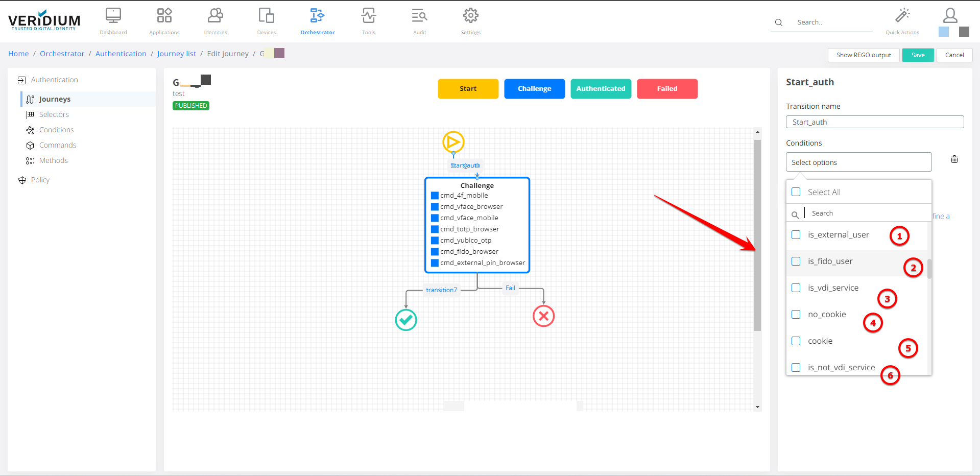The height and width of the screenshot is (476, 980).
Task: Click the Show REGO output button
Action: (x=863, y=55)
